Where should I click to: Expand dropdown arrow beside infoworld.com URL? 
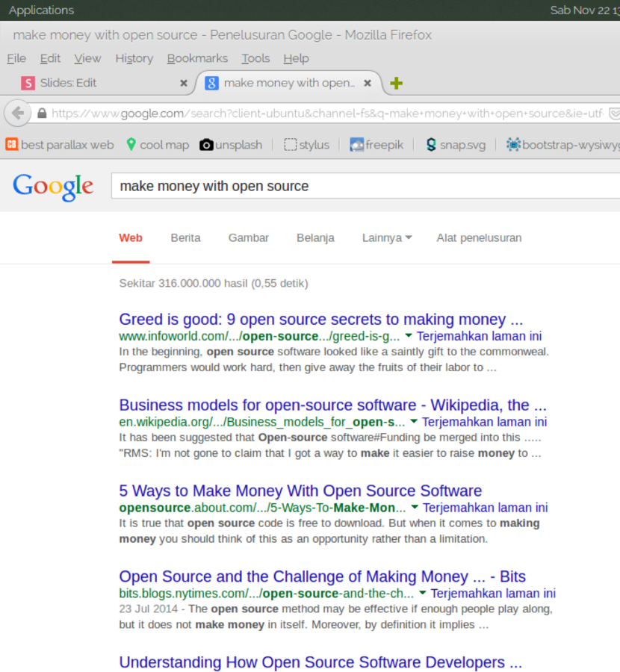click(x=409, y=335)
